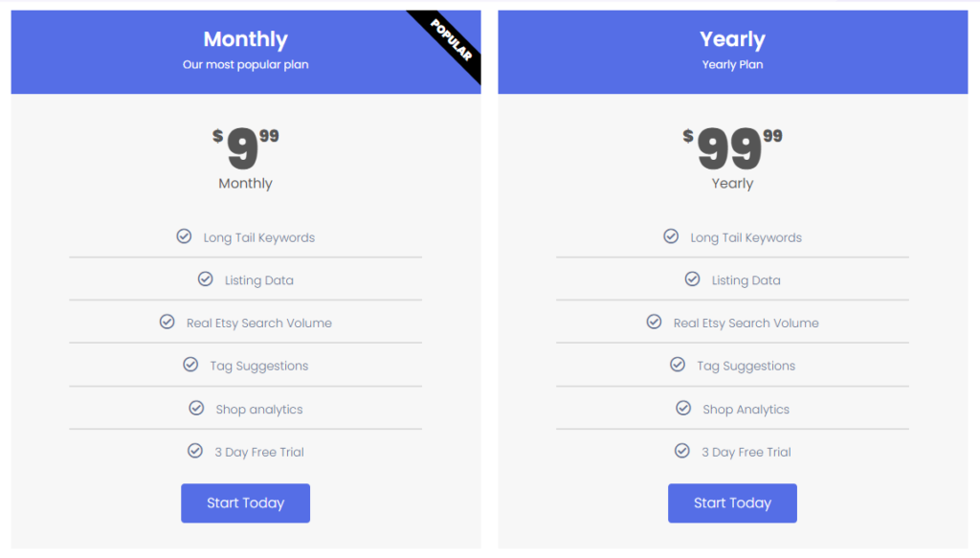Click the $9.99 Monthly price
Screen dimensions: 980x558
[x=245, y=148]
